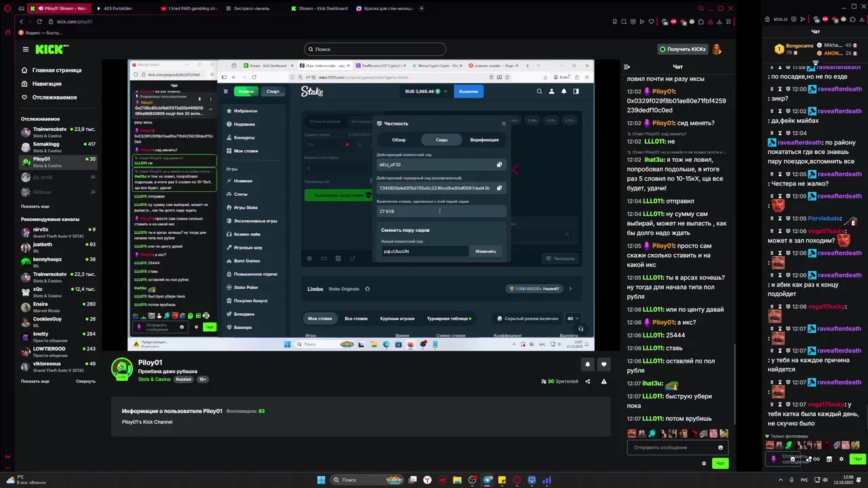
Task: Open the Яндекс bookmark in the bookmarks bar
Action: [x=41, y=33]
